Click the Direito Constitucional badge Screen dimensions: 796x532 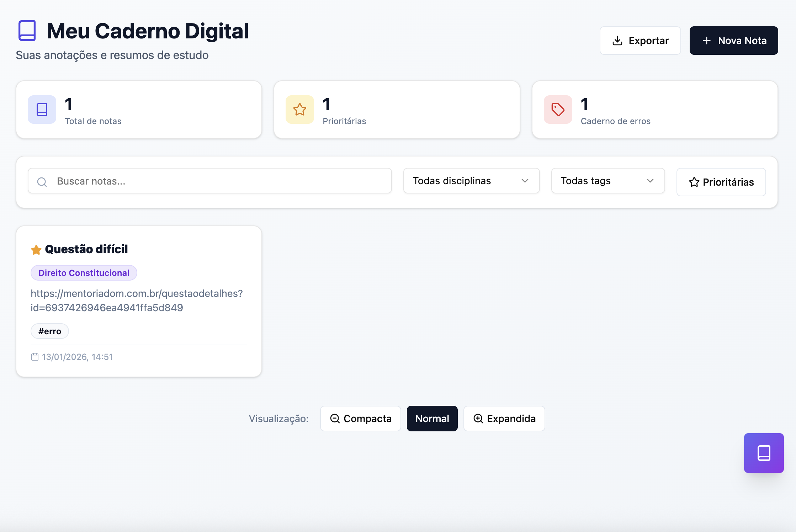click(84, 273)
